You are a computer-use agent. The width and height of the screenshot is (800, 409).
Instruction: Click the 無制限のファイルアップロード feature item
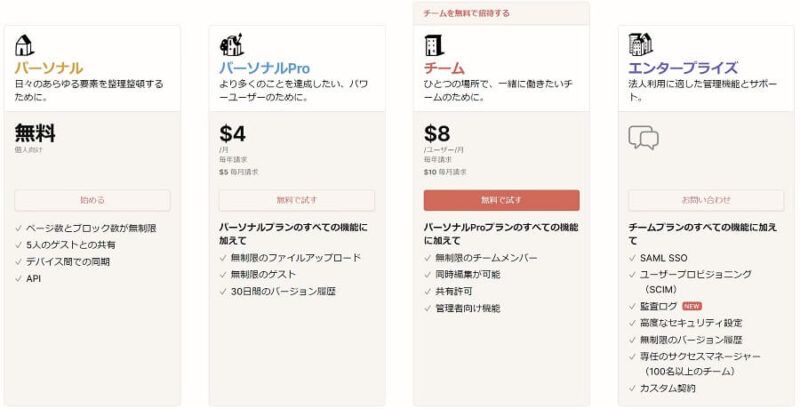(295, 258)
